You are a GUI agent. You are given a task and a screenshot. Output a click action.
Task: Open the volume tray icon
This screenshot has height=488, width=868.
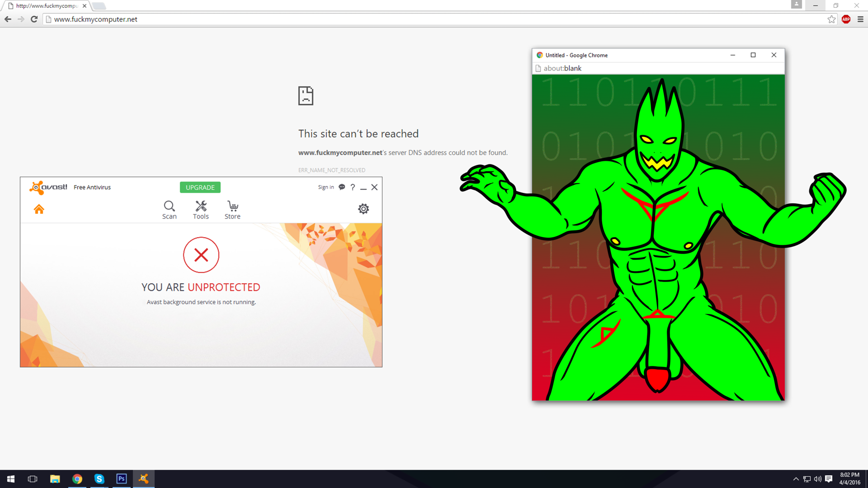coord(818,479)
